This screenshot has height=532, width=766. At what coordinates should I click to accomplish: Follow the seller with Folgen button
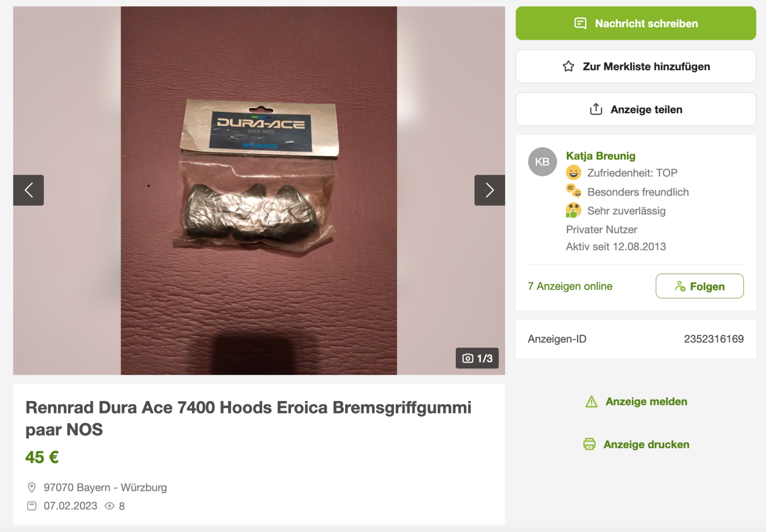[x=699, y=286]
